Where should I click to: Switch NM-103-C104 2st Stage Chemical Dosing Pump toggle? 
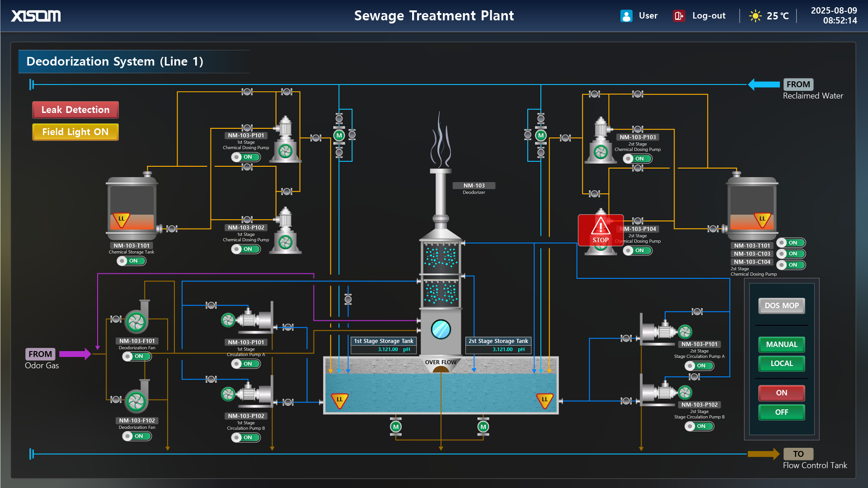791,265
